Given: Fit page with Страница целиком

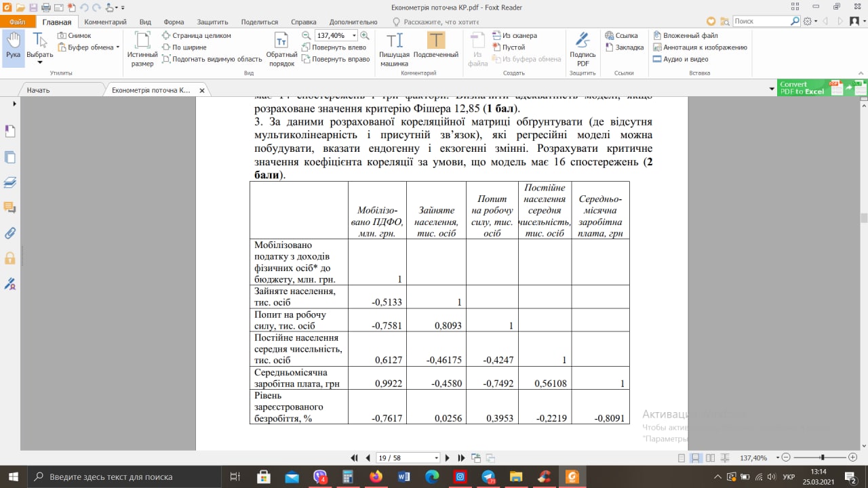Looking at the screenshot, I should pyautogui.click(x=197, y=35).
